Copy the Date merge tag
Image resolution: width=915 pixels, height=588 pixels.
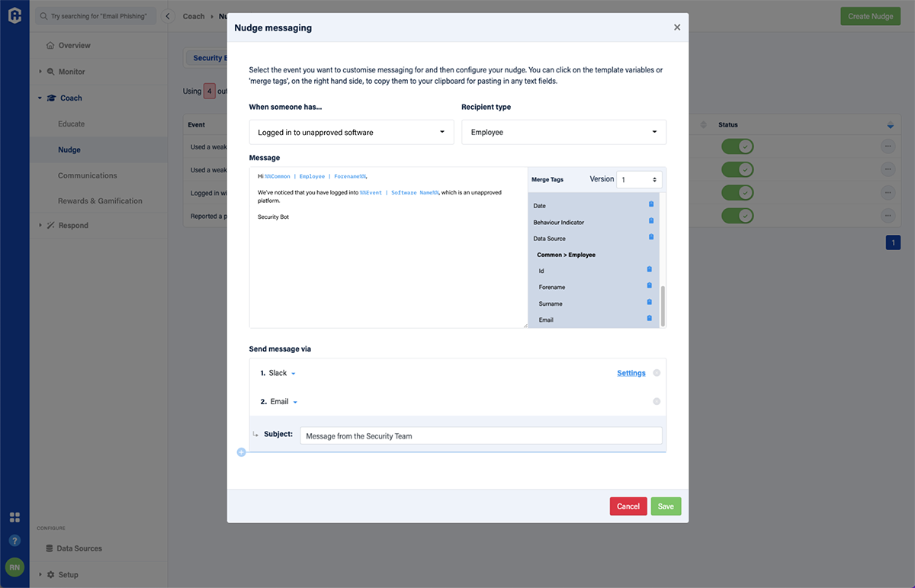point(649,205)
